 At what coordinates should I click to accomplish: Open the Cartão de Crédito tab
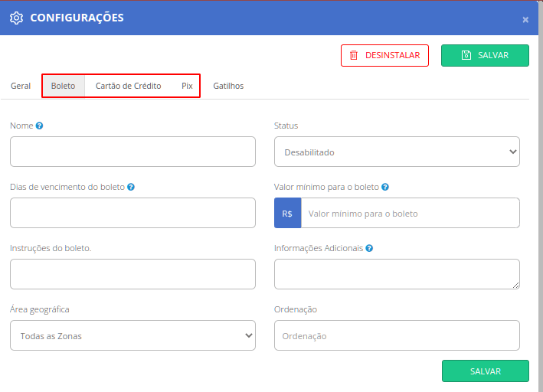[128, 86]
